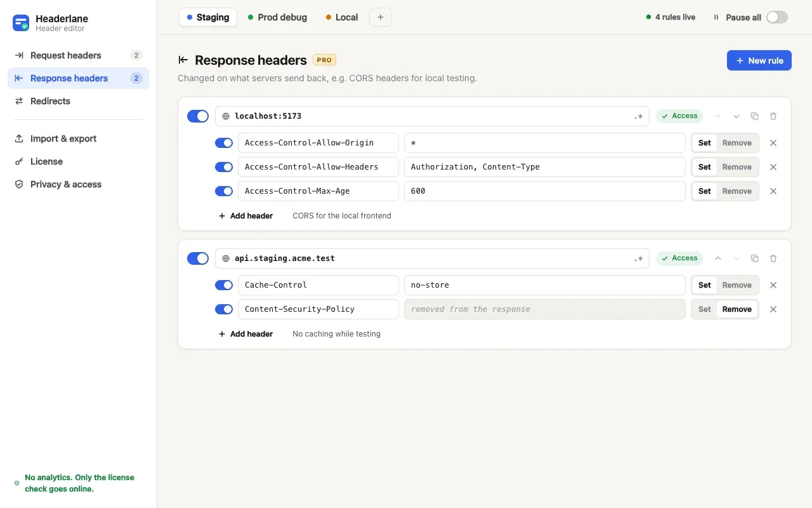
Task: Switch Cache-Control action to Remove
Action: [737, 285]
